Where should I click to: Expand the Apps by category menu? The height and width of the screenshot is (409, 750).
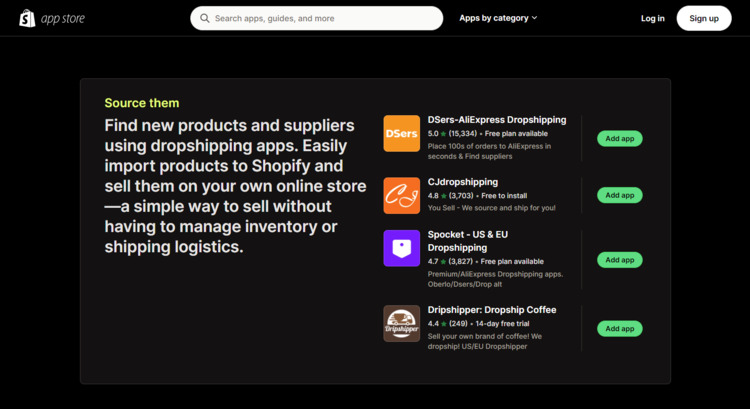click(x=498, y=18)
